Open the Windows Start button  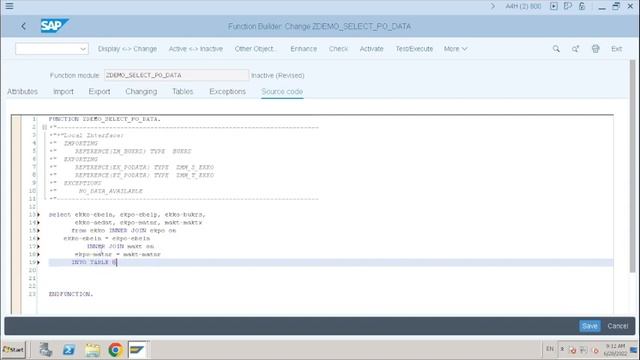(x=13, y=350)
